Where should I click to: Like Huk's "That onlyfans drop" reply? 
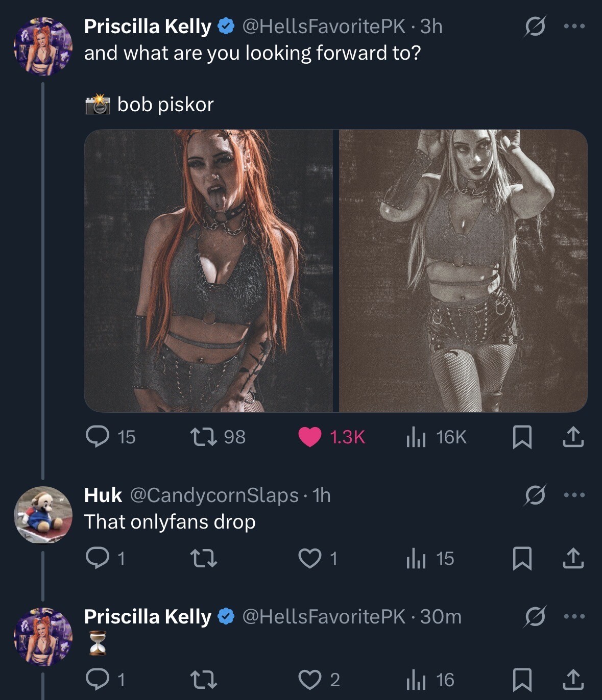(x=309, y=558)
